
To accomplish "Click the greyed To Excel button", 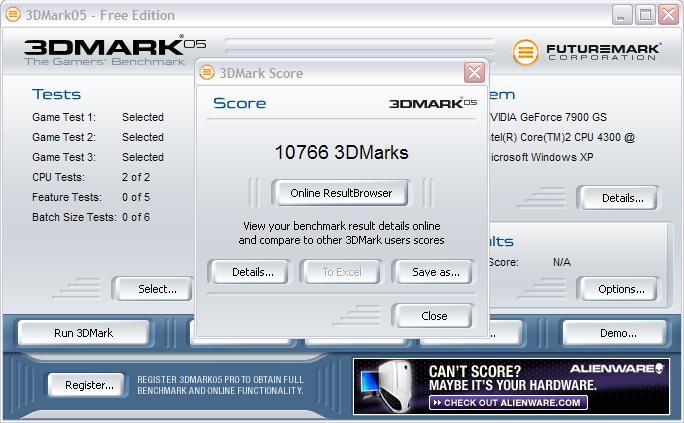I will click(x=342, y=272).
